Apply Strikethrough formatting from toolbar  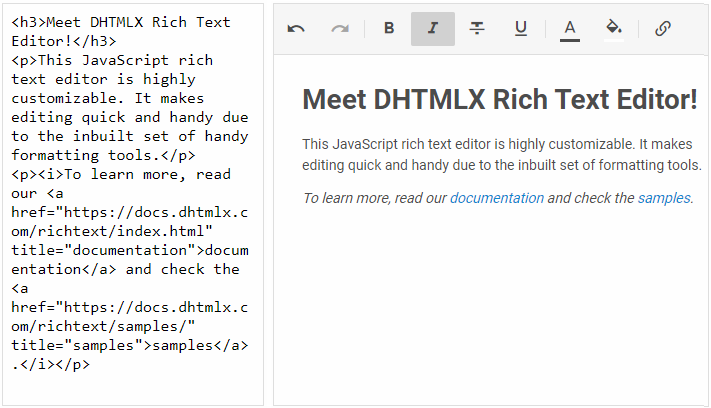(x=477, y=29)
